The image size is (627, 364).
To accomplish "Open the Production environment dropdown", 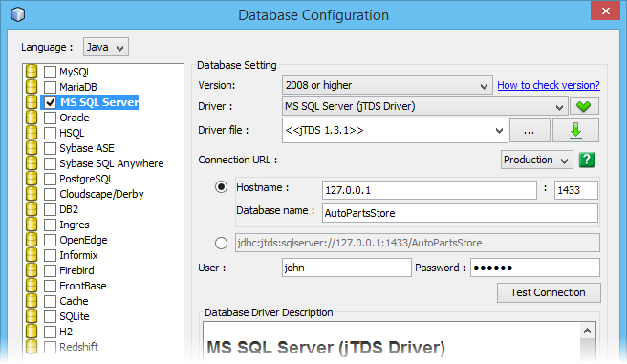I will tap(536, 160).
